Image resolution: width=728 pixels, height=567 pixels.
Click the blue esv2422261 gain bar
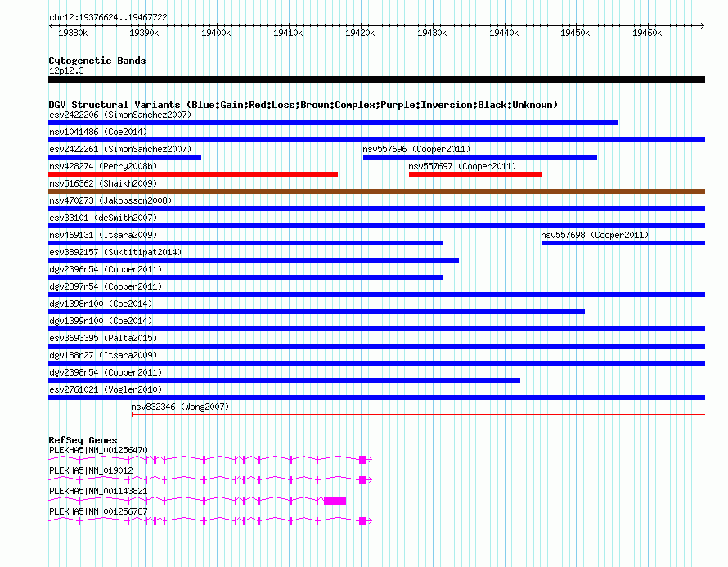(x=125, y=157)
